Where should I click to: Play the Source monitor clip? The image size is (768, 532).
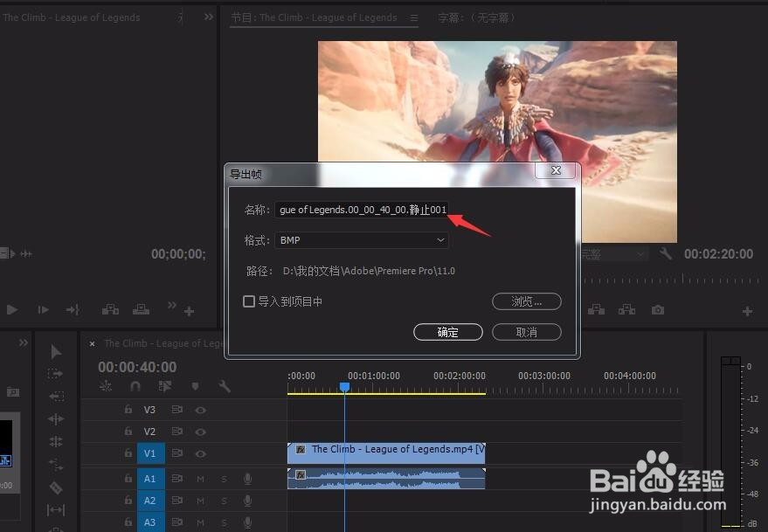12,309
